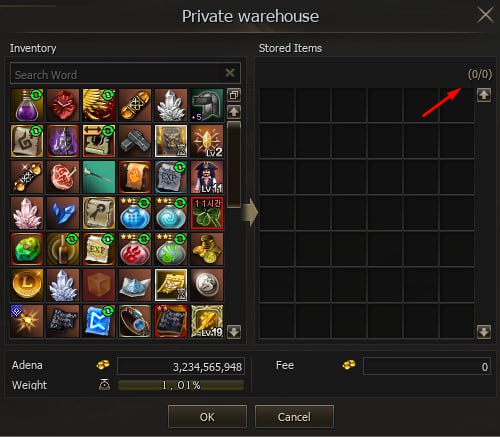
Task: Select the four-leaf clover timed item
Action: click(x=207, y=213)
